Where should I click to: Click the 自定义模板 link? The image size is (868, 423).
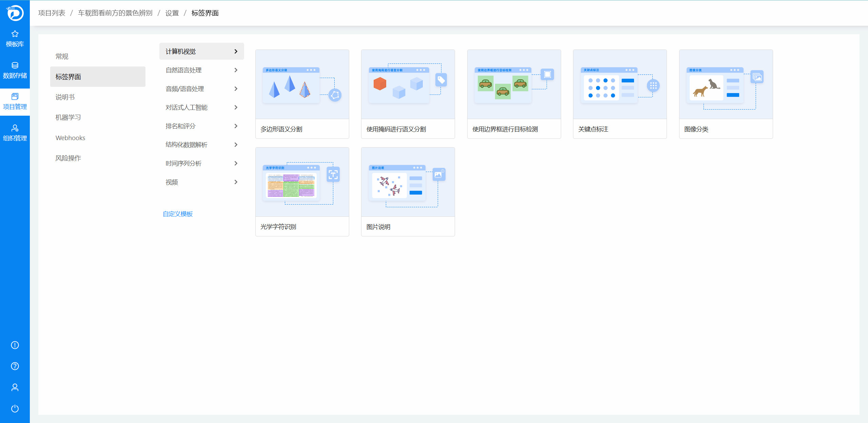(178, 214)
